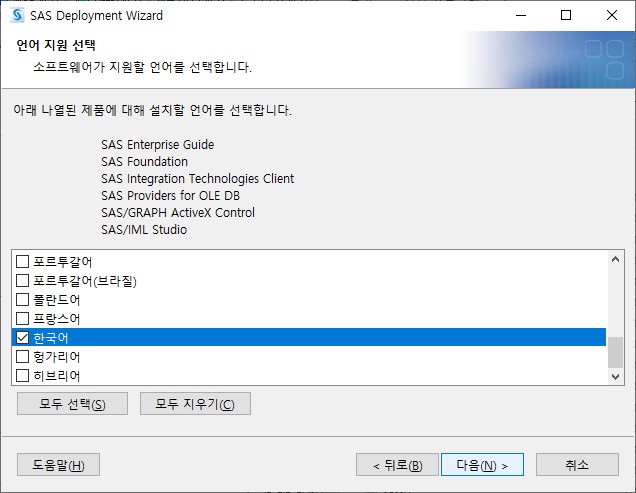
Task: Select the 폴란드어 list row text
Action: coord(57,300)
